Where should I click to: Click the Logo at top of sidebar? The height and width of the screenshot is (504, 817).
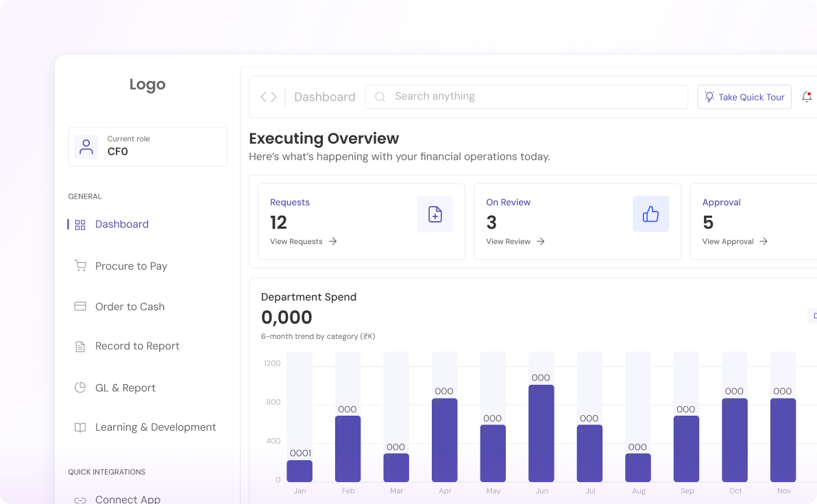[147, 84]
